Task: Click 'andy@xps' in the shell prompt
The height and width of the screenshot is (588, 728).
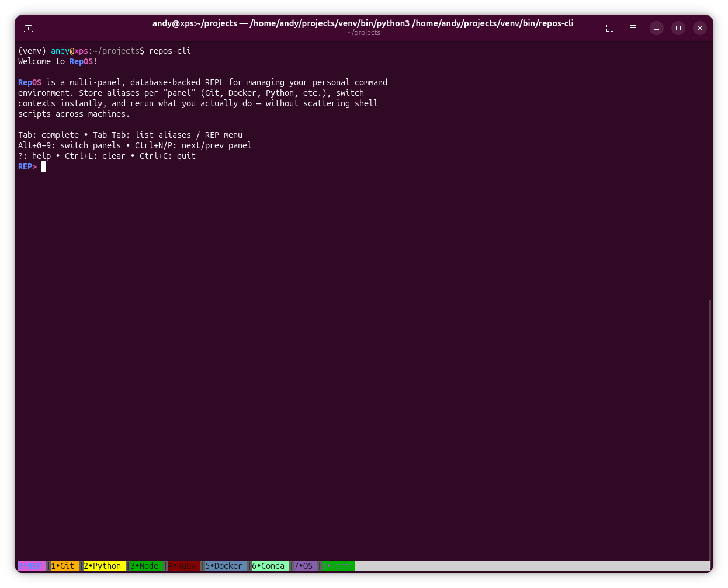Action: point(70,51)
